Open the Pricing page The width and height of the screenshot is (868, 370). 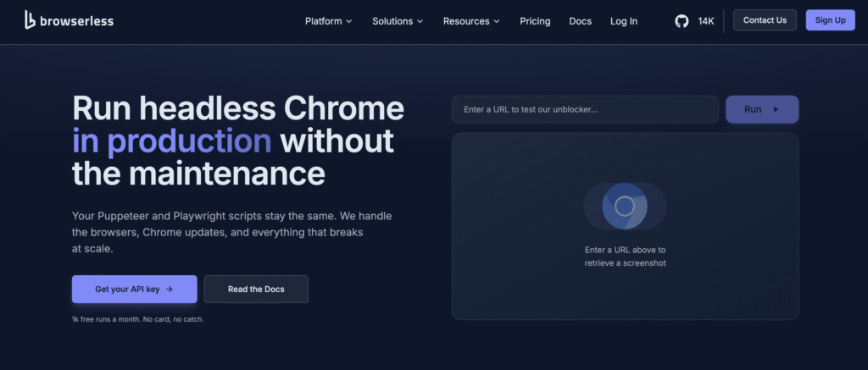(x=535, y=21)
